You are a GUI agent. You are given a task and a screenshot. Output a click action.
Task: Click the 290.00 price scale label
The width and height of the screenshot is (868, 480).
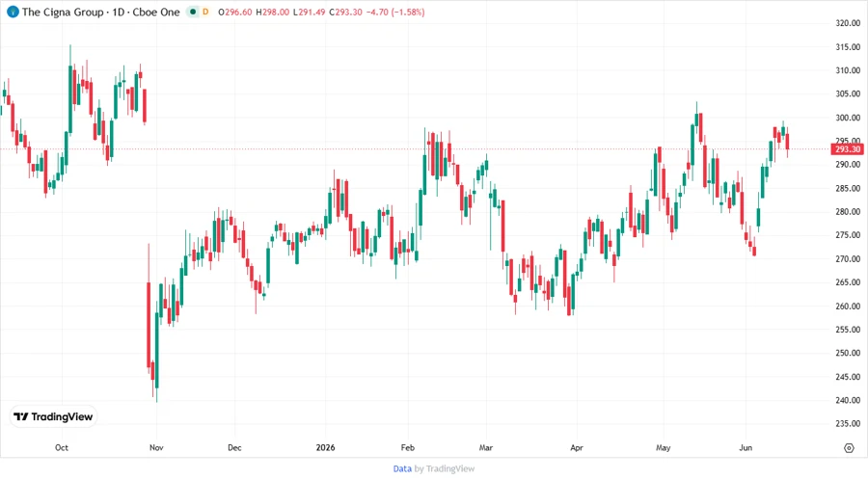pos(848,165)
